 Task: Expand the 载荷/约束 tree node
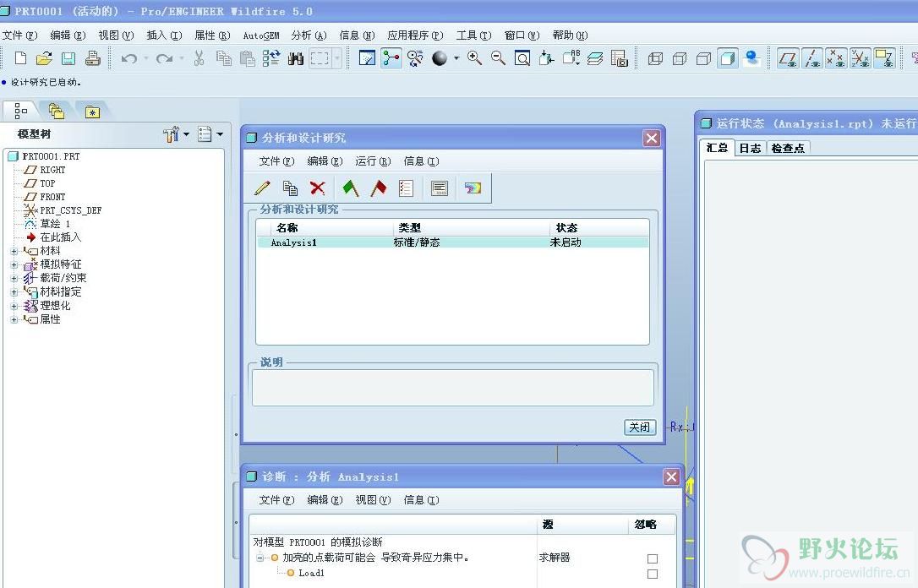14,279
